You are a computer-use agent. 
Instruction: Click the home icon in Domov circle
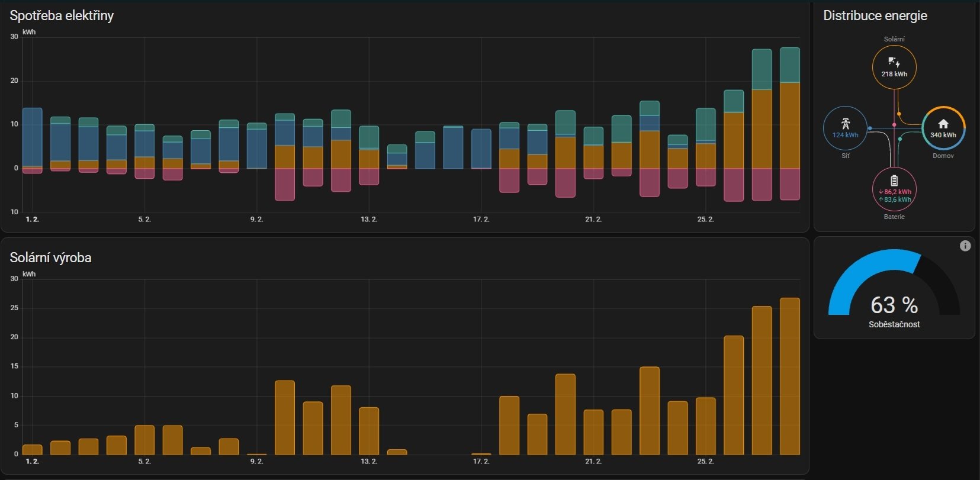pos(943,124)
